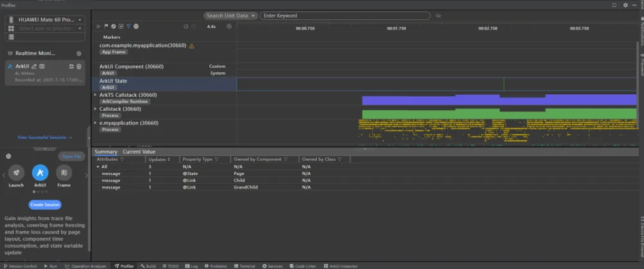Expand the e.myapplication (30660) row

(x=96, y=123)
